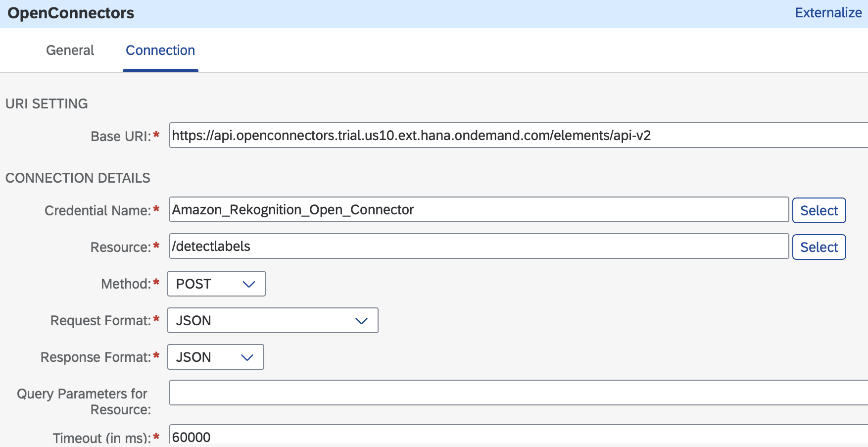Click the Base URI field label
Viewport: 868px width, 447px height.
point(121,136)
